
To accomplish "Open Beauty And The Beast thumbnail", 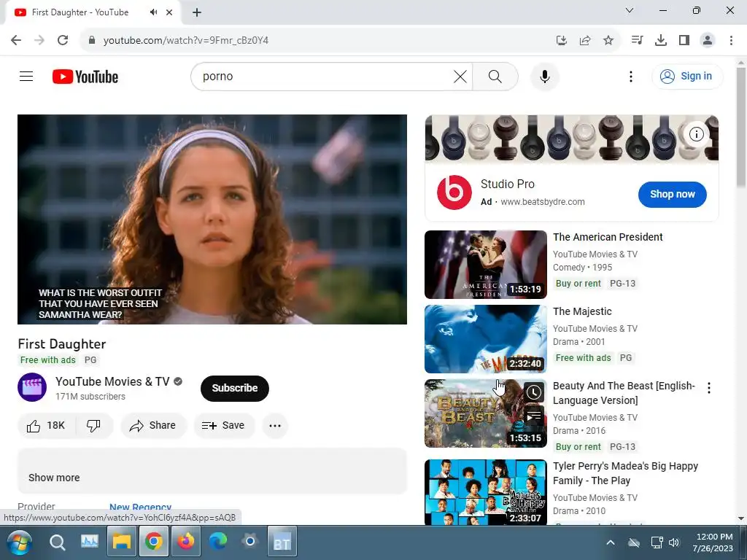I will (485, 413).
